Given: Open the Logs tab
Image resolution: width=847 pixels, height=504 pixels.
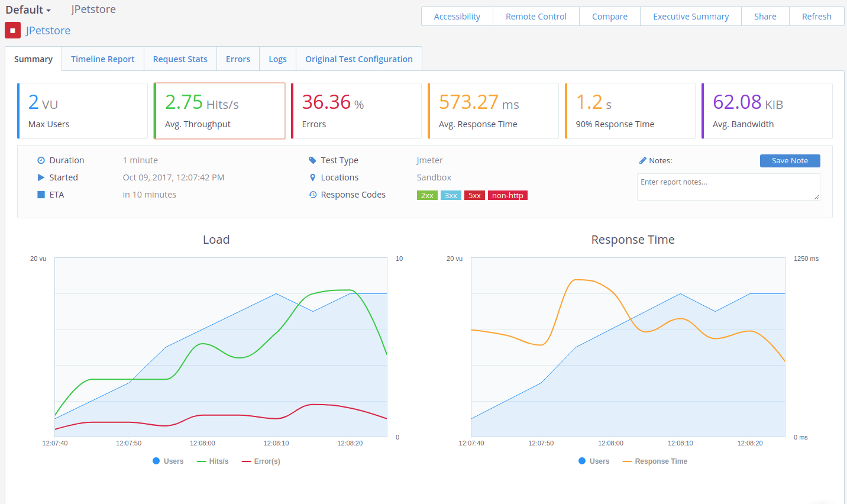Looking at the screenshot, I should coord(277,59).
